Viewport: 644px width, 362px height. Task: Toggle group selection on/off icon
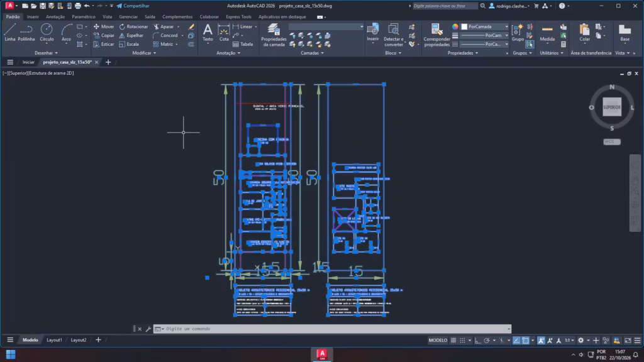[x=530, y=44]
